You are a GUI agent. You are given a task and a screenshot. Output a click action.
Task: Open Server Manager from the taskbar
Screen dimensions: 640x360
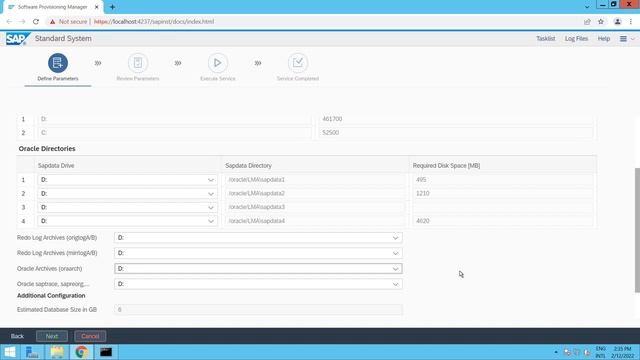32,352
